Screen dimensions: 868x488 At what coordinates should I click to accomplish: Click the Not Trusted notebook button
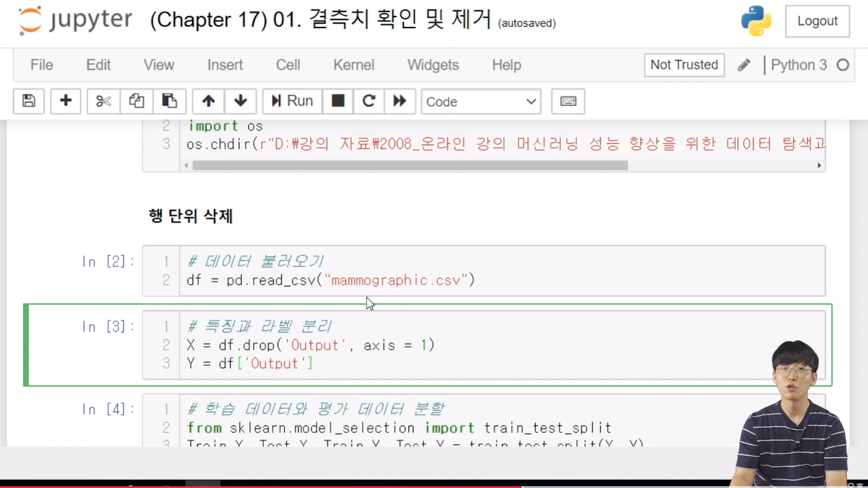(684, 65)
